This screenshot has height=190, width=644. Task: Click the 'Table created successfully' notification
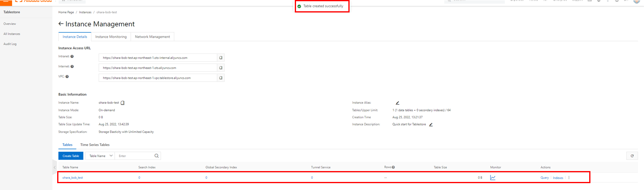coord(322,6)
